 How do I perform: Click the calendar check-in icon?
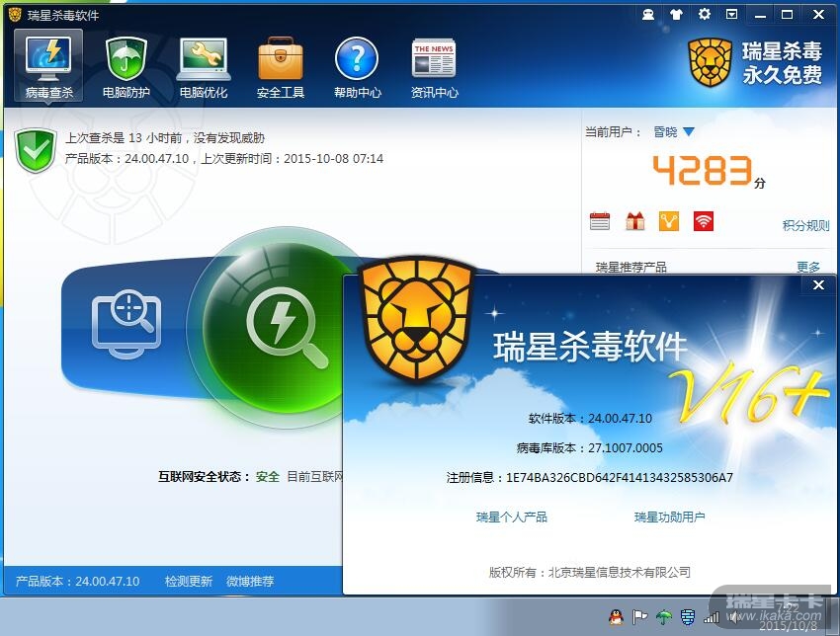tap(600, 220)
